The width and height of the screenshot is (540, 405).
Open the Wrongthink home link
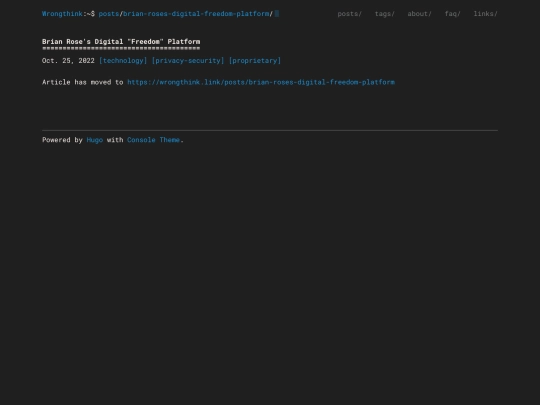click(x=62, y=14)
